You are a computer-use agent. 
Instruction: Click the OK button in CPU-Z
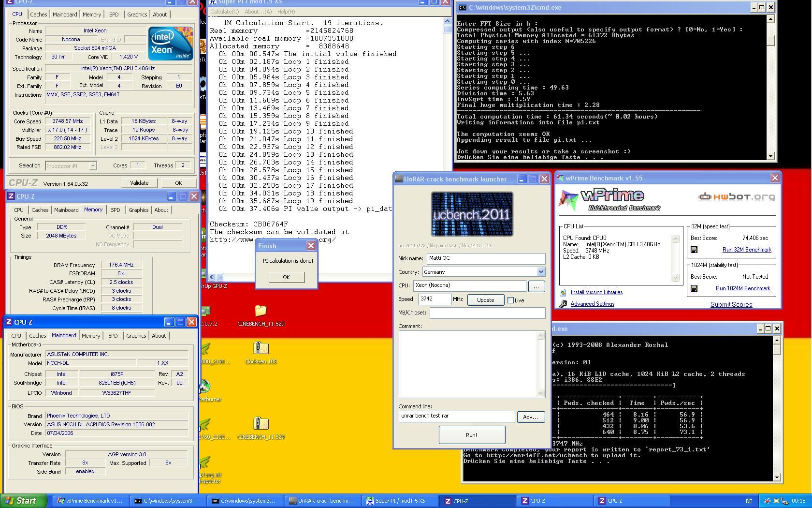point(178,183)
